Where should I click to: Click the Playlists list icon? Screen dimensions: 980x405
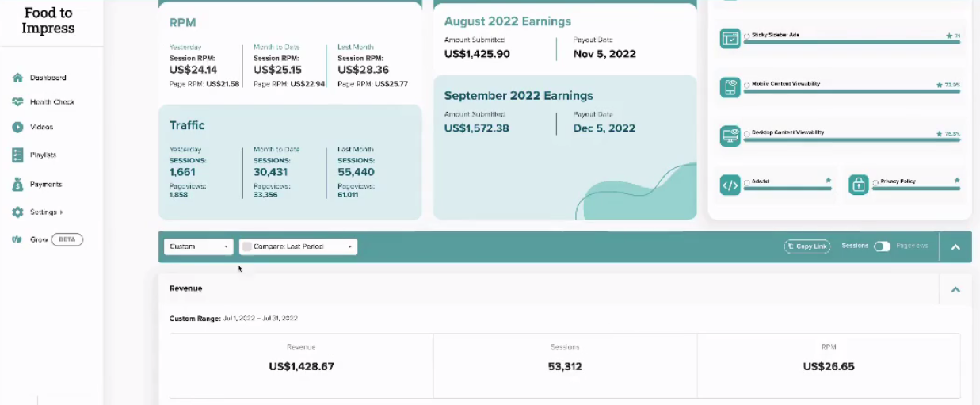[17, 155]
